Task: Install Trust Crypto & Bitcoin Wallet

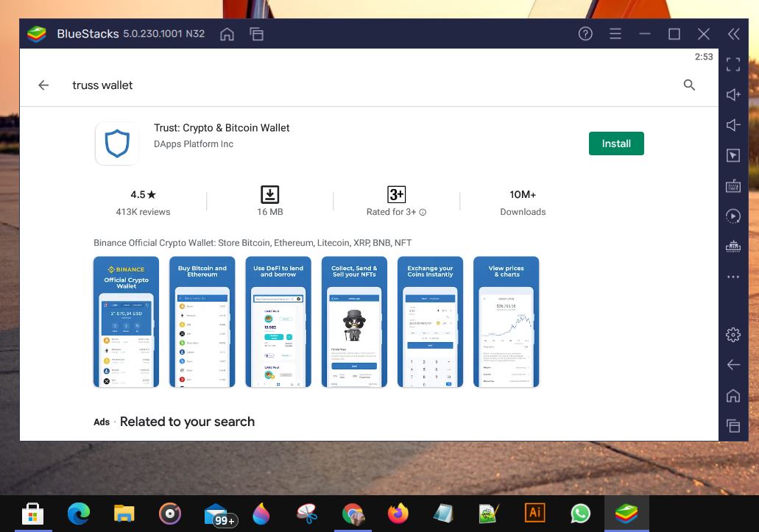Action: click(x=616, y=143)
